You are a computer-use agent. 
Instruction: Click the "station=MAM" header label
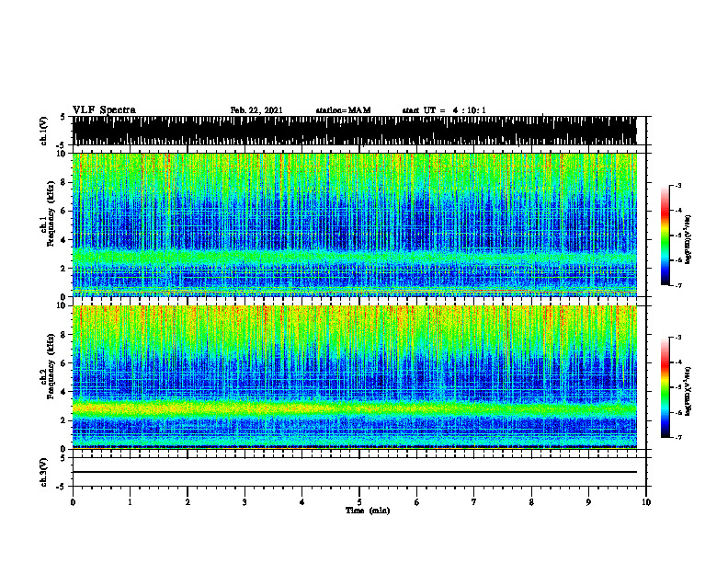coord(343,110)
